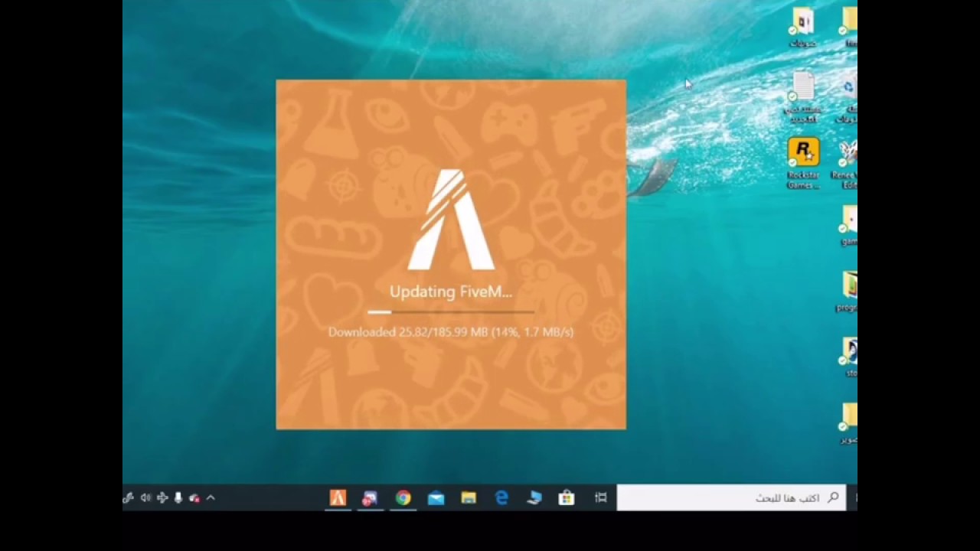Open the volume control in system tray
This screenshot has height=551, width=980.
tap(145, 498)
